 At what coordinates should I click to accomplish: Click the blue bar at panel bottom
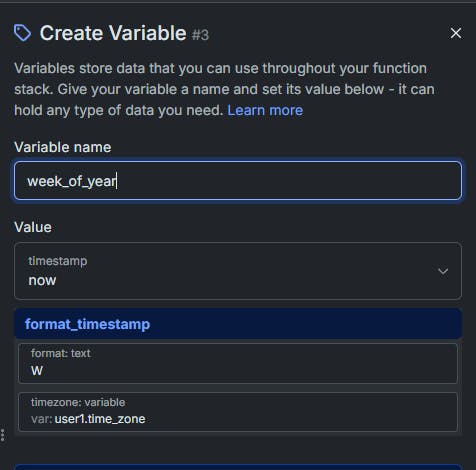(x=238, y=467)
